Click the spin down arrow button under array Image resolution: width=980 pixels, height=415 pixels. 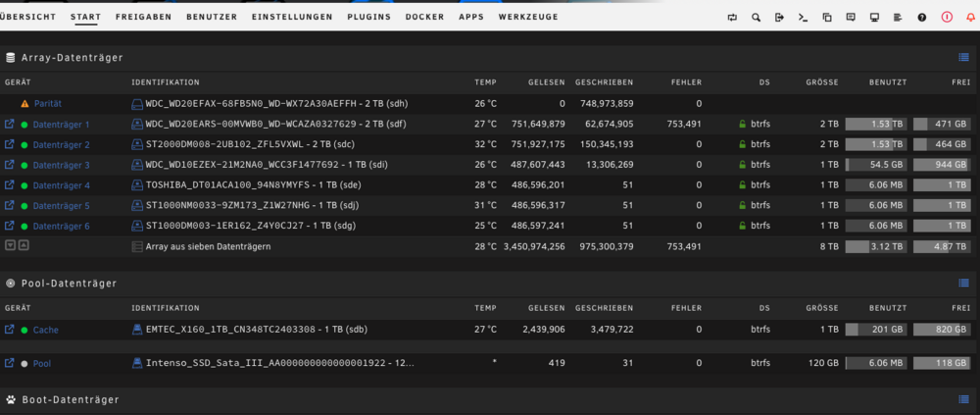click(x=10, y=245)
